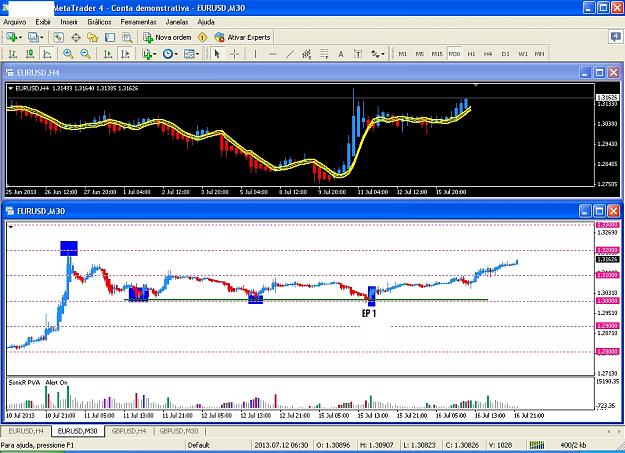Click the M30 chart corner triangle
Image resolution: width=625 pixels, height=453 pixels.
click(11, 227)
